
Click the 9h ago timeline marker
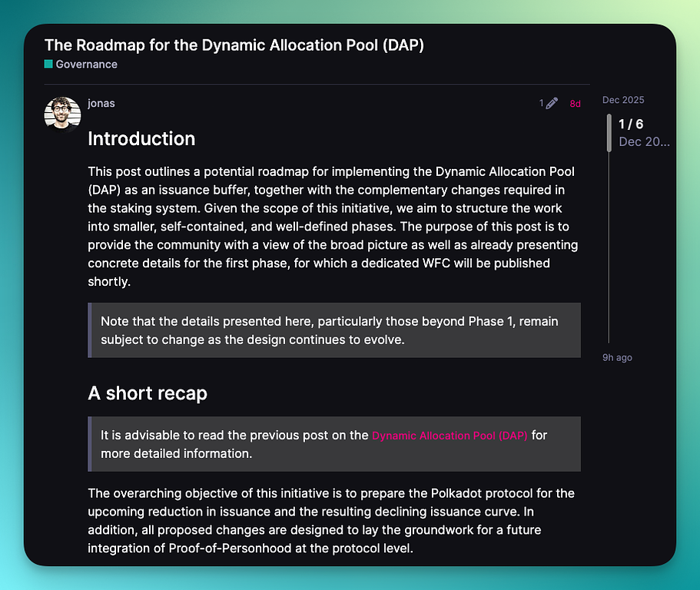(x=617, y=357)
